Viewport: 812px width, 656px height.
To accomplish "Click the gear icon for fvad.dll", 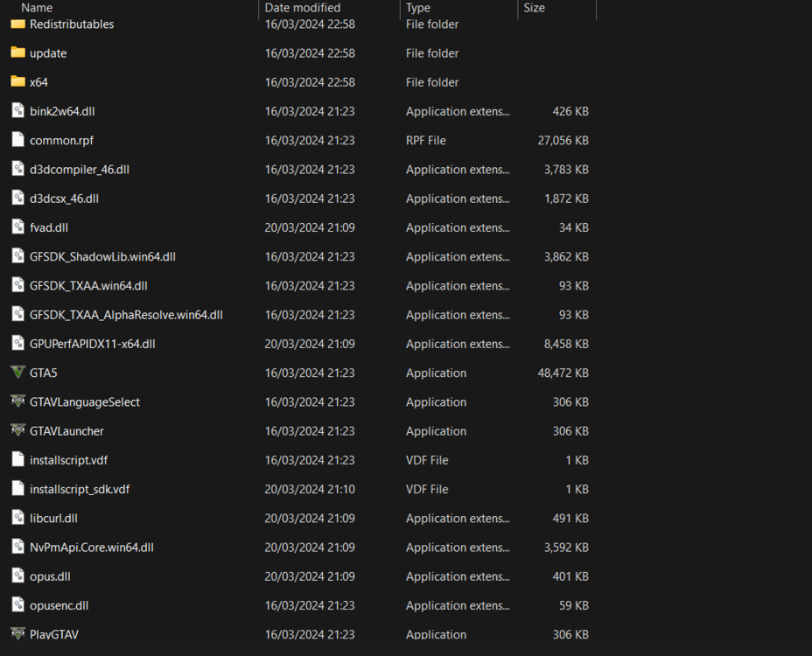I will (17, 227).
